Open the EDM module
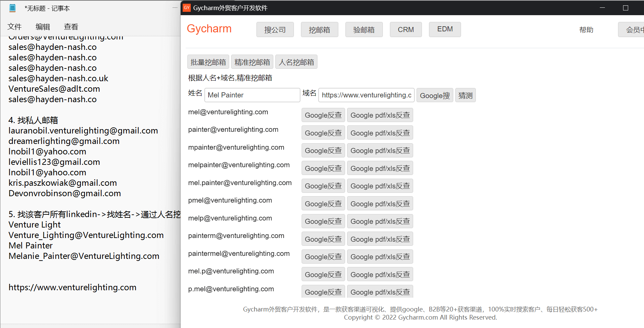The height and width of the screenshot is (328, 644). click(x=445, y=29)
